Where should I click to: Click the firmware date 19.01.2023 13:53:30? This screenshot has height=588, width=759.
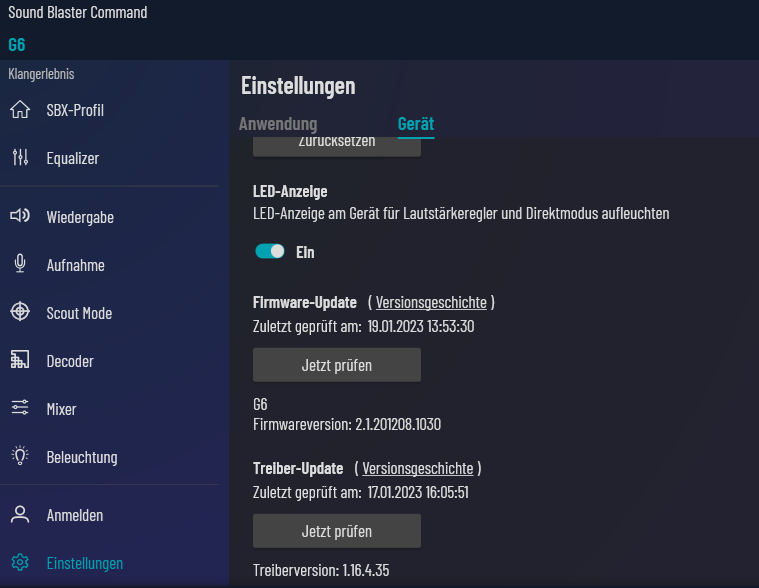click(x=421, y=326)
